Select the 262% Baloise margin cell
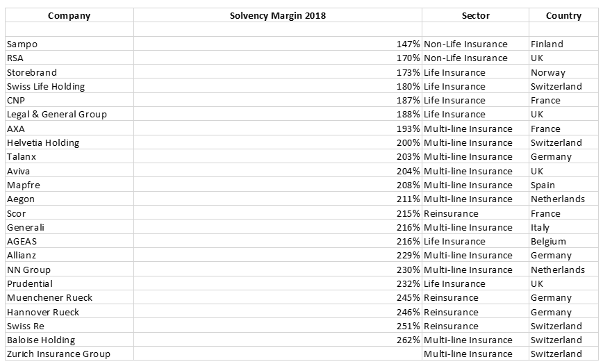This screenshot has width=603, height=364. tap(278, 340)
